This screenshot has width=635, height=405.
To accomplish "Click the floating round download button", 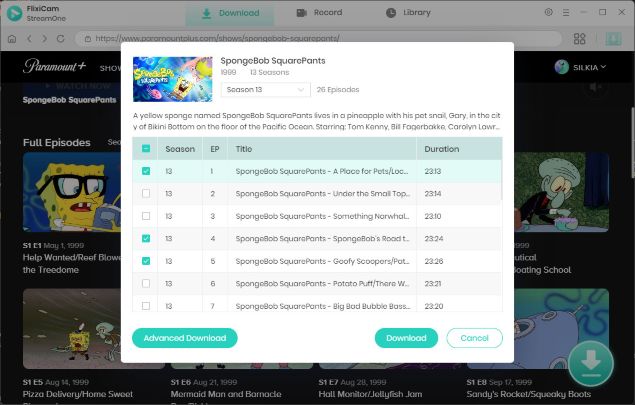I will [591, 363].
